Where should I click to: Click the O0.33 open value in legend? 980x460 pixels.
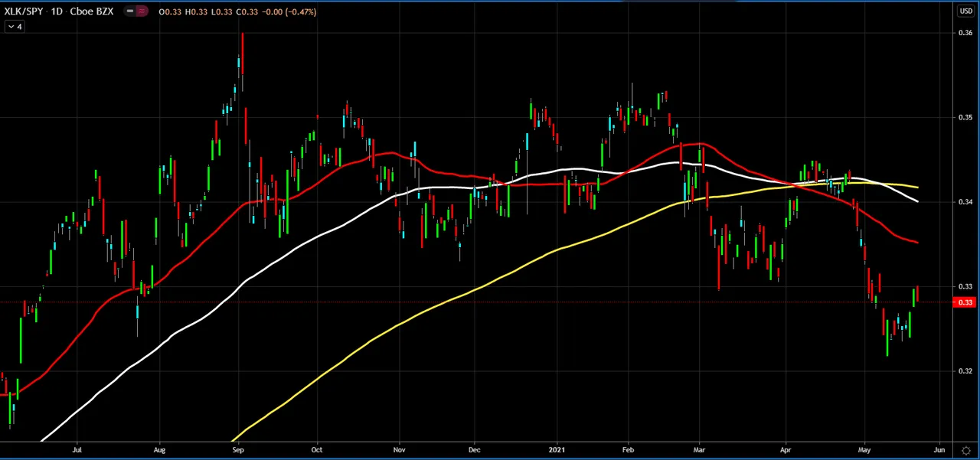[169, 11]
